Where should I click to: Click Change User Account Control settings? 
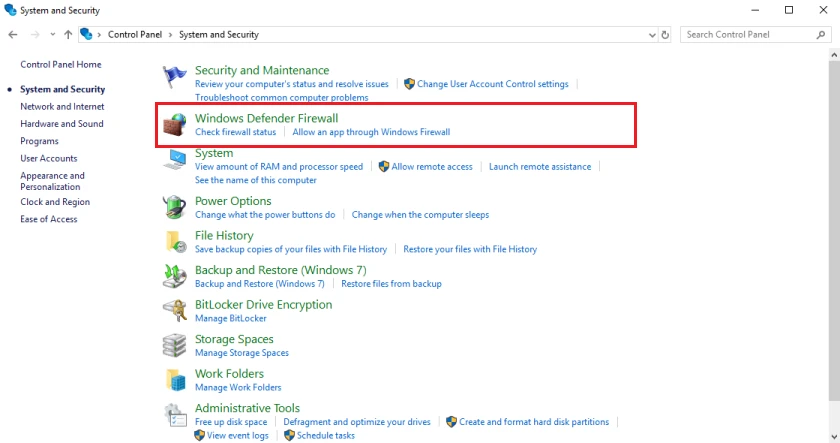[x=493, y=84]
